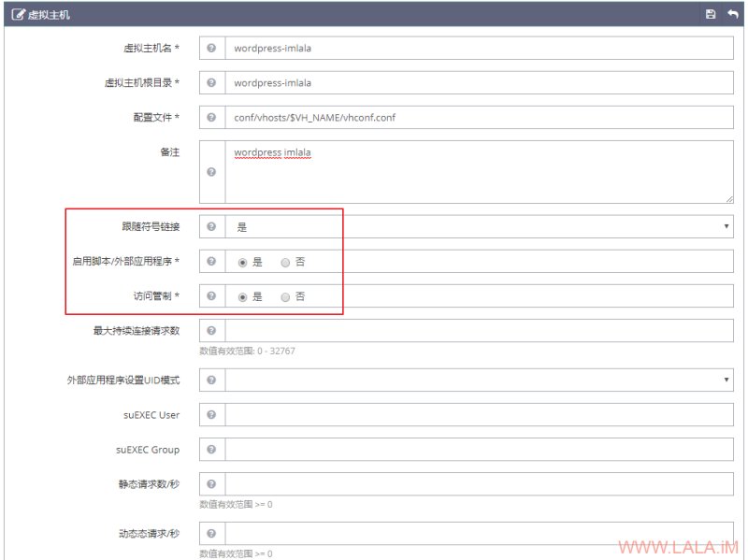Open help icon for 虚拟主机根目录 field
748x560 pixels.
click(x=212, y=83)
